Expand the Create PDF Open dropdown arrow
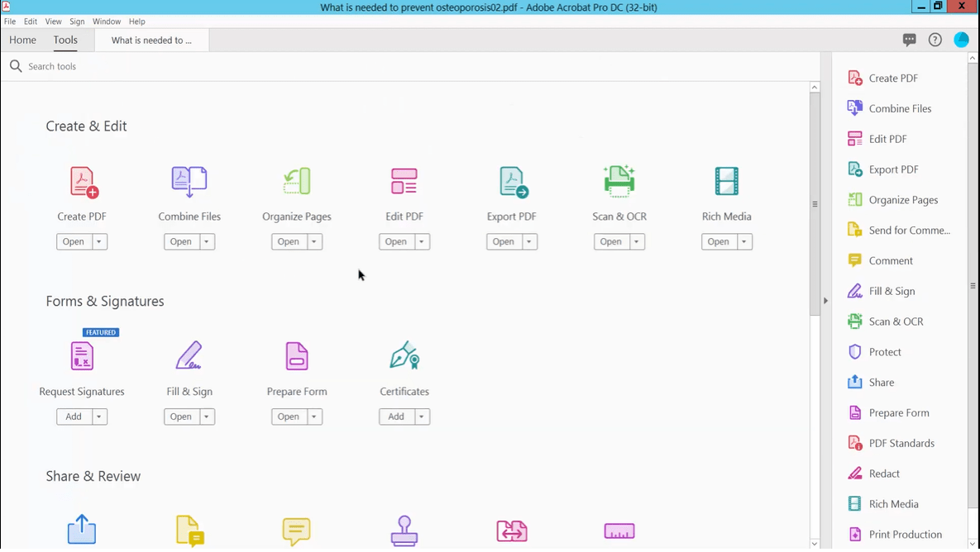 [x=98, y=241]
